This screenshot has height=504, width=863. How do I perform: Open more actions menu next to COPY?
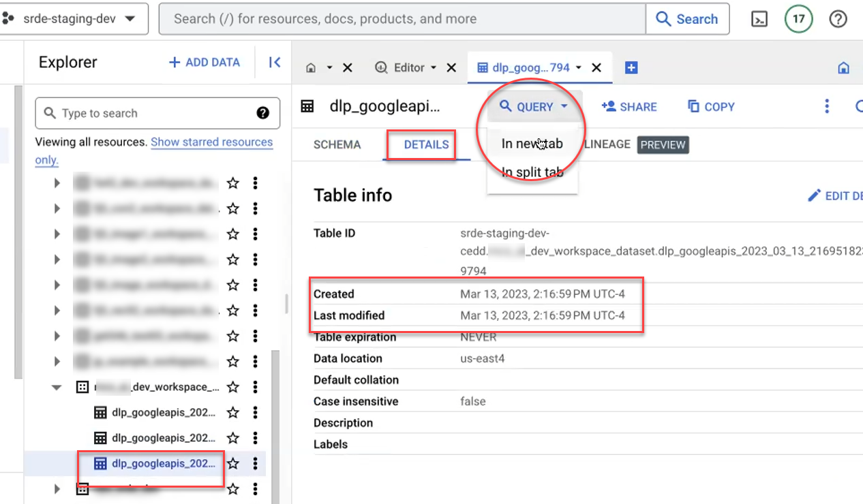pos(827,106)
